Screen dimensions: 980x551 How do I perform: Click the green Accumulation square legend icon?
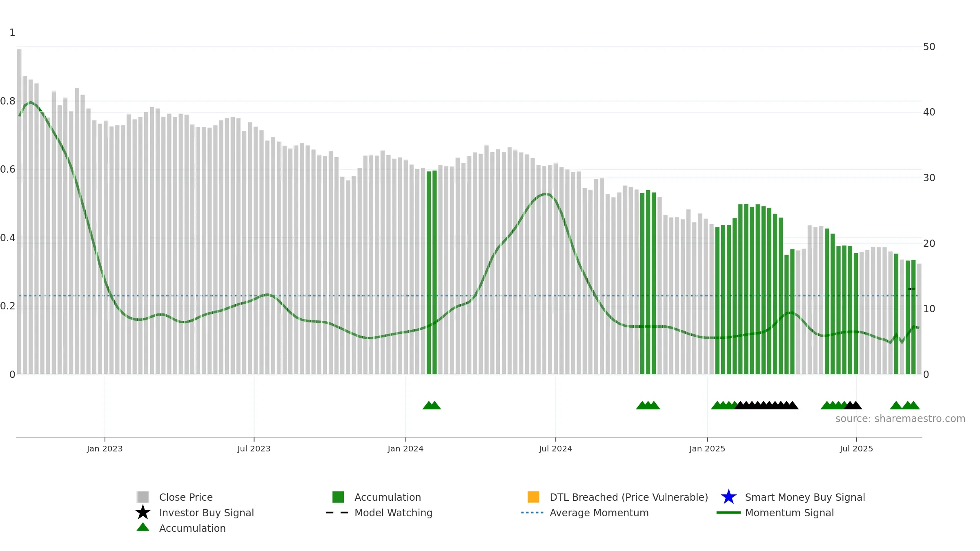click(338, 497)
